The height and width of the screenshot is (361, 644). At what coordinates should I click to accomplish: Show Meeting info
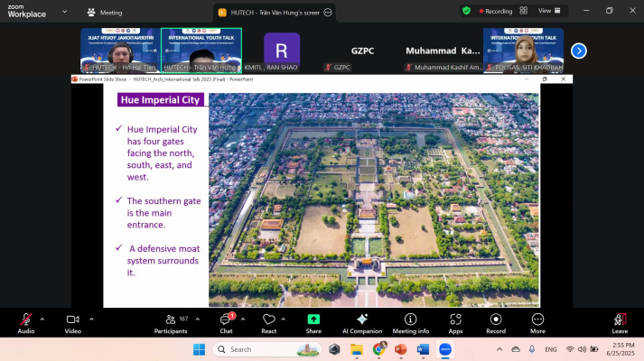411,320
